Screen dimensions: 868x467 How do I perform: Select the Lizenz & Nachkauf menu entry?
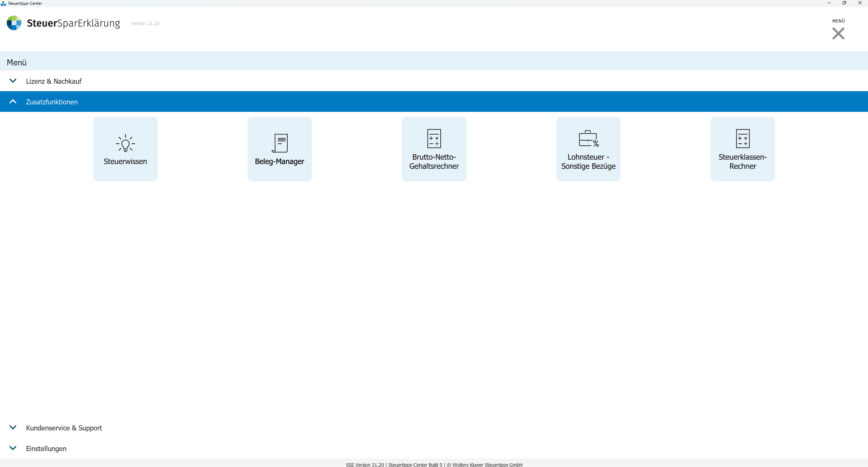coord(54,81)
